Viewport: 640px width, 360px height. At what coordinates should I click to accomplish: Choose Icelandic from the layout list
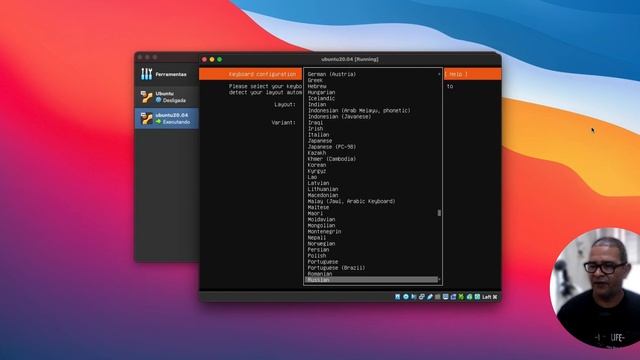tap(321, 98)
